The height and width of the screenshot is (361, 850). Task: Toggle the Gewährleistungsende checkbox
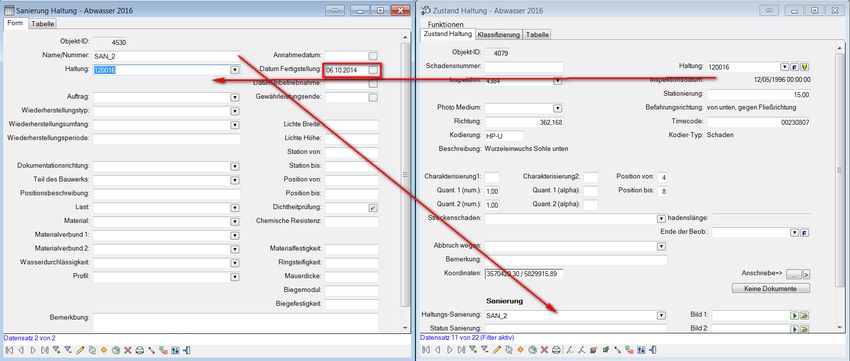pos(373,98)
